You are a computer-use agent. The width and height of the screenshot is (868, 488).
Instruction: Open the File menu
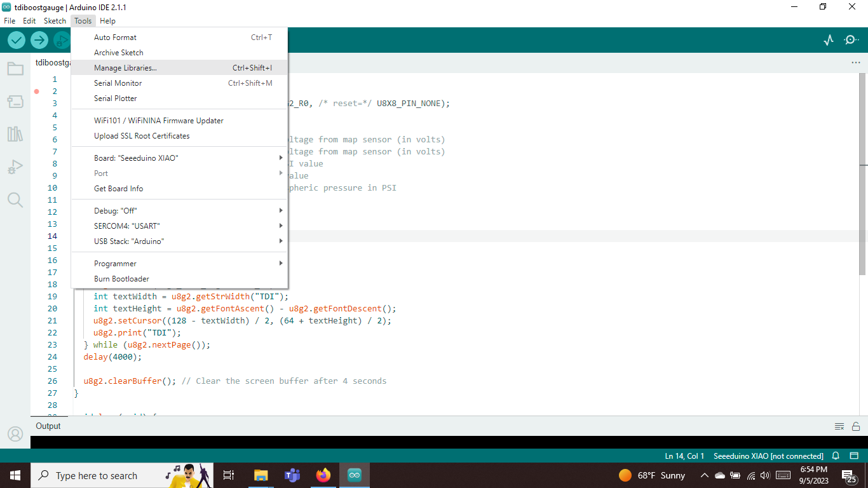pyautogui.click(x=10, y=21)
